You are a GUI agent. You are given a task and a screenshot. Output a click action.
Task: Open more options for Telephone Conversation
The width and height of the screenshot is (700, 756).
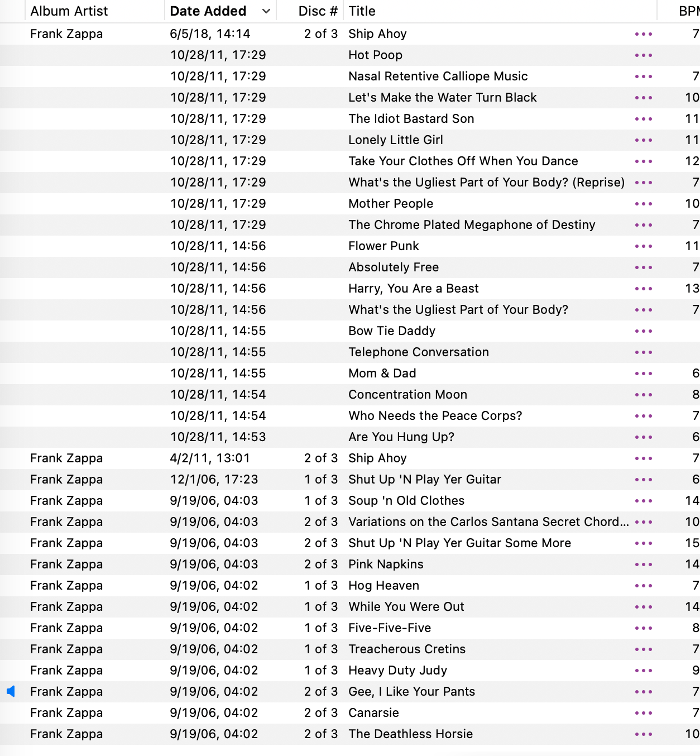tap(644, 352)
